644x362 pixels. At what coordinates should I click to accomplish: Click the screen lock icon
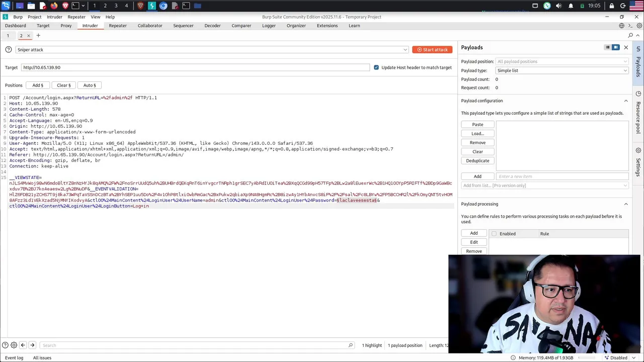coord(612,6)
